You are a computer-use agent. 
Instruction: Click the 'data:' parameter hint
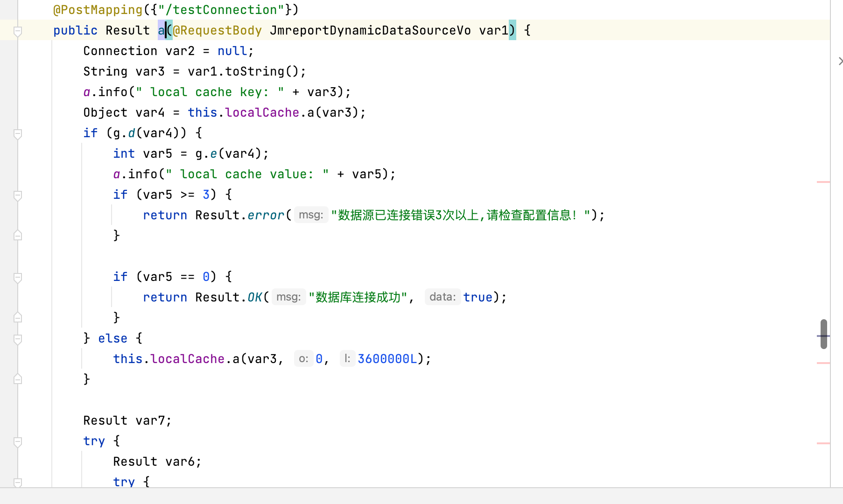(443, 297)
